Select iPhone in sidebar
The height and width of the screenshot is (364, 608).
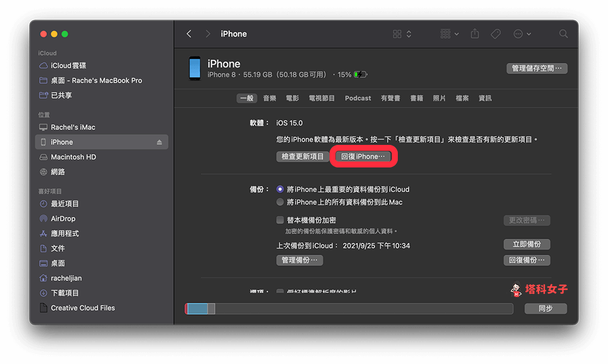point(102,143)
